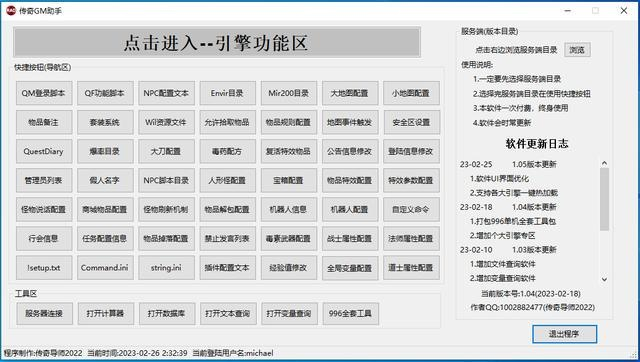Image resolution: width=640 pixels, height=362 pixels.
Task: Click 自定义命令
Action: tap(411, 209)
